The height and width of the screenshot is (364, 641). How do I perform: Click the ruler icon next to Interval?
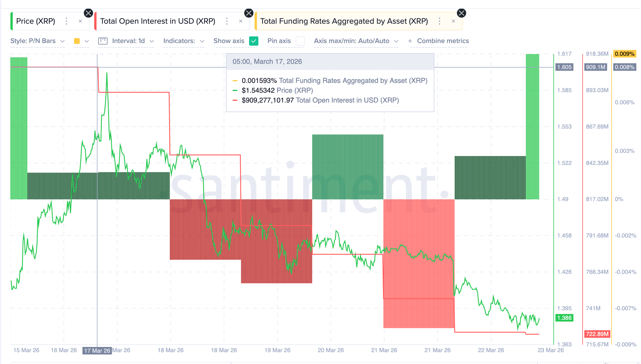(x=103, y=41)
